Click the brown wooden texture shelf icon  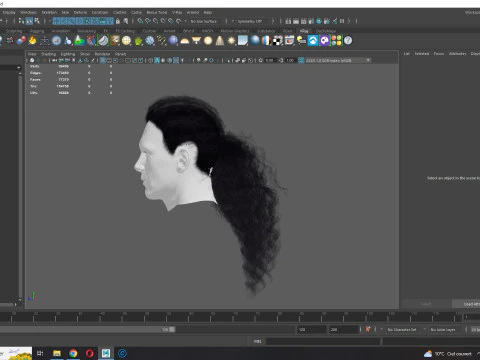click(x=115, y=41)
